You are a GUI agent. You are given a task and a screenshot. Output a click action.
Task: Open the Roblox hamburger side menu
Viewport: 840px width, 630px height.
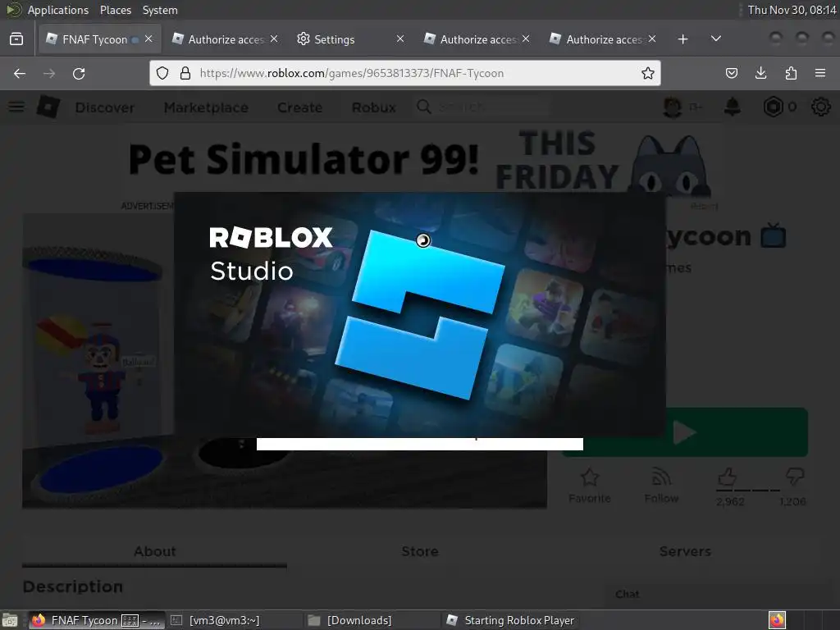coord(16,107)
